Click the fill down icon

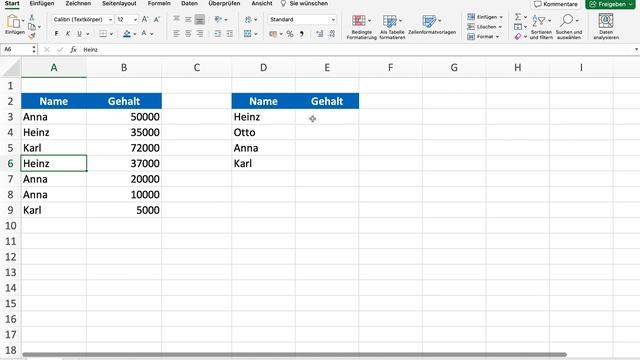[518, 27]
